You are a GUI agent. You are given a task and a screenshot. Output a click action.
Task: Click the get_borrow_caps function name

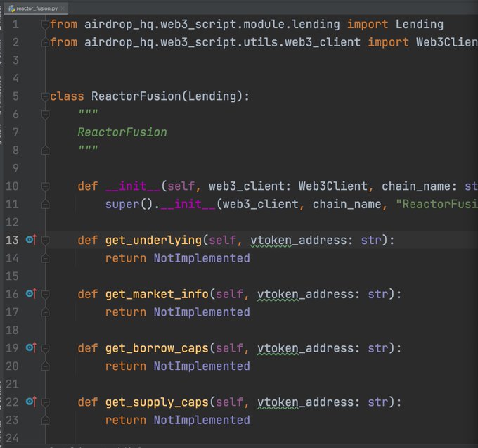coord(157,348)
